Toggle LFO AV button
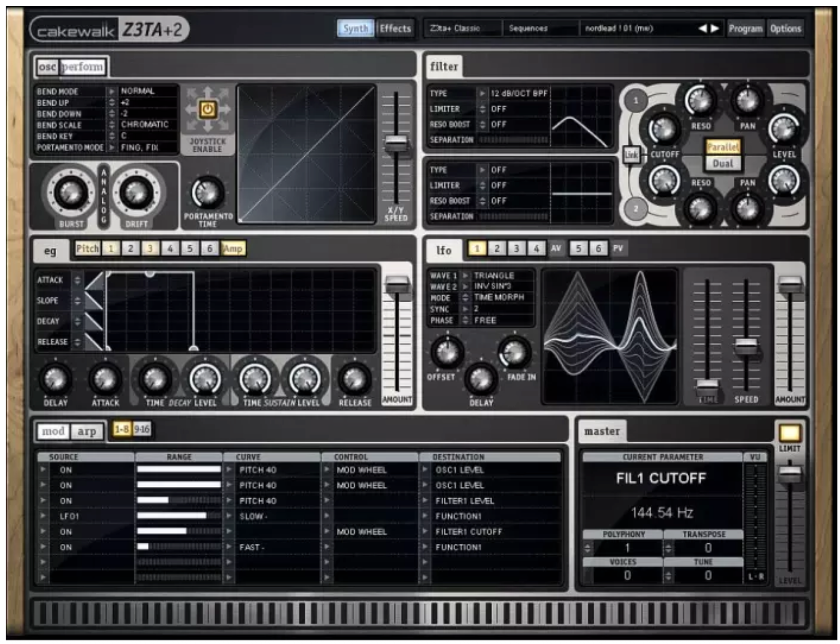The image size is (840, 644). click(556, 248)
